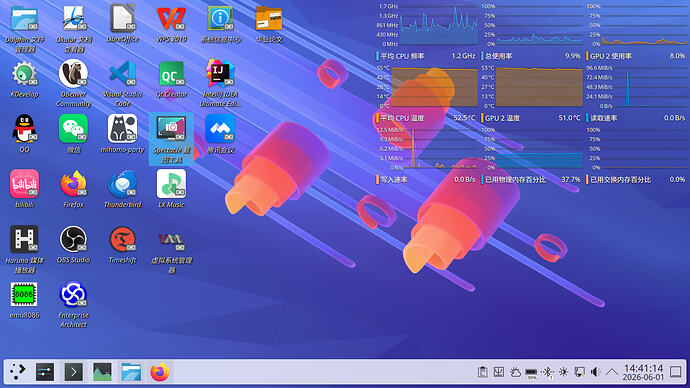The image size is (690, 388).
Task: Click the 读取速率 label
Action: point(603,118)
